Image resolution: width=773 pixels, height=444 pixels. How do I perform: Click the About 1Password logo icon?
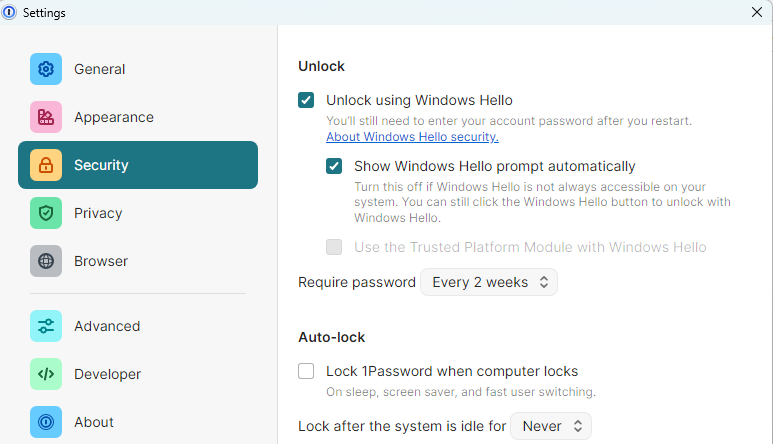(46, 422)
